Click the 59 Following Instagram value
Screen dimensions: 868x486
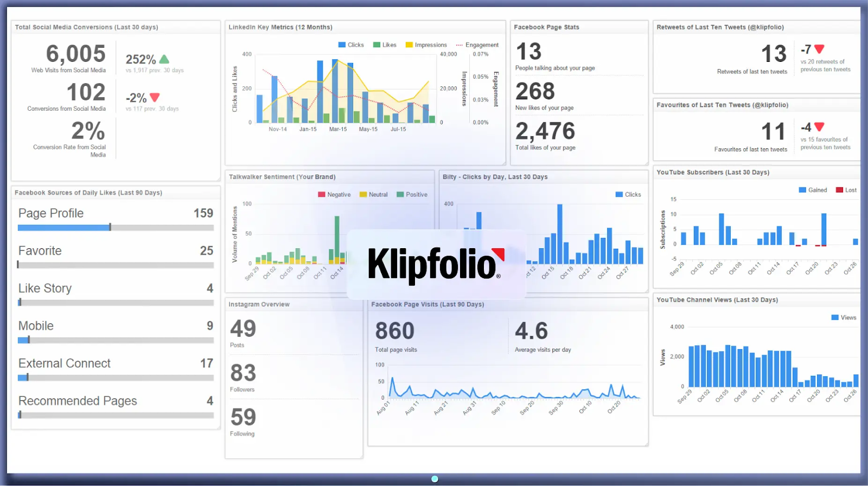point(242,417)
